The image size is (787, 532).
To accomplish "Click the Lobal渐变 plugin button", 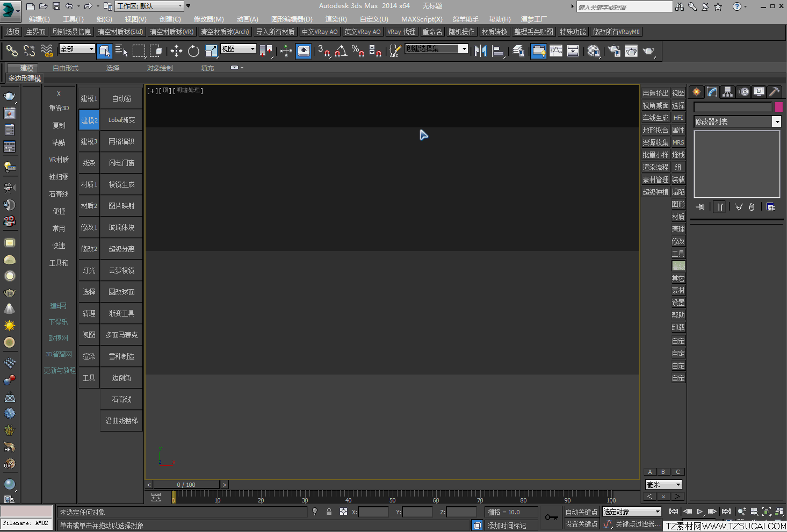I will click(x=121, y=120).
